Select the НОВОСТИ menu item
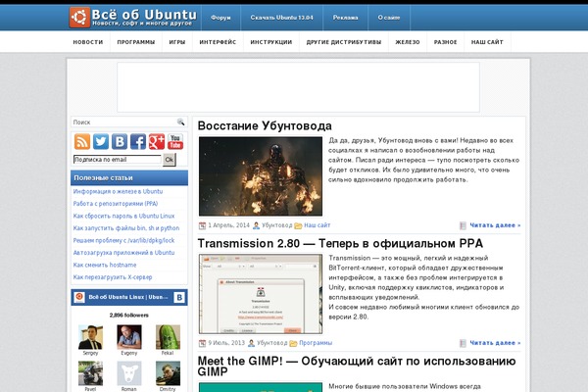 (x=88, y=42)
